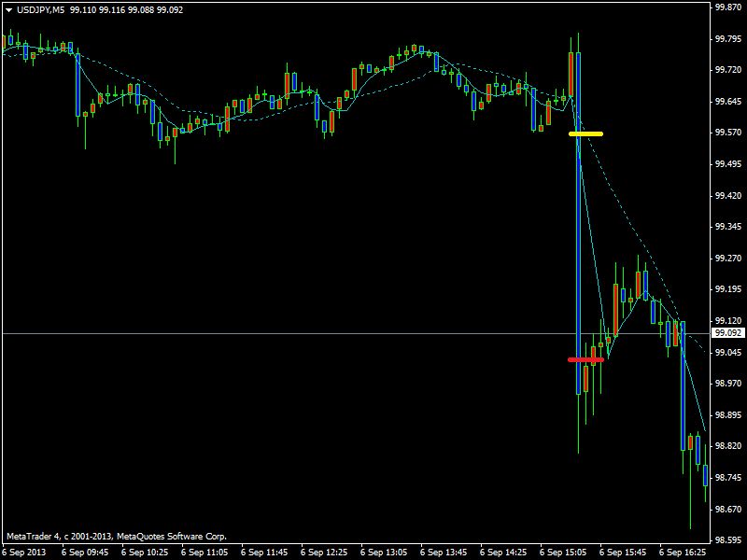Click the 99.720 price scale label
747x560 pixels.
[x=728, y=70]
